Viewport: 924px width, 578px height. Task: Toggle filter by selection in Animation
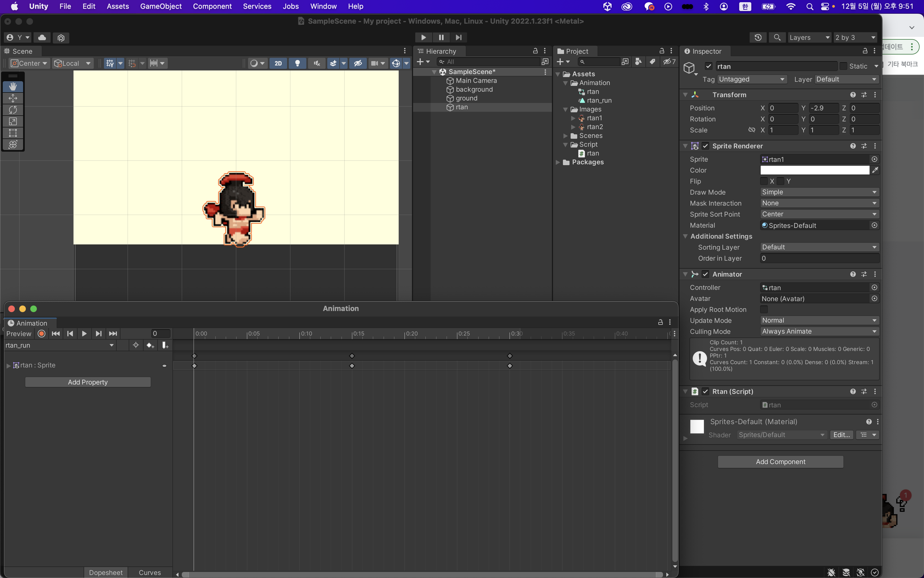pos(136,346)
